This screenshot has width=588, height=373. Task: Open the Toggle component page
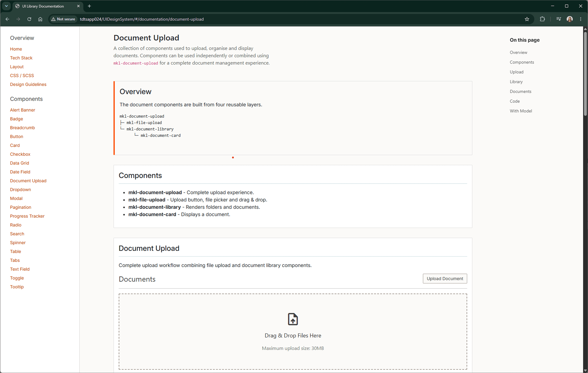[x=17, y=278]
